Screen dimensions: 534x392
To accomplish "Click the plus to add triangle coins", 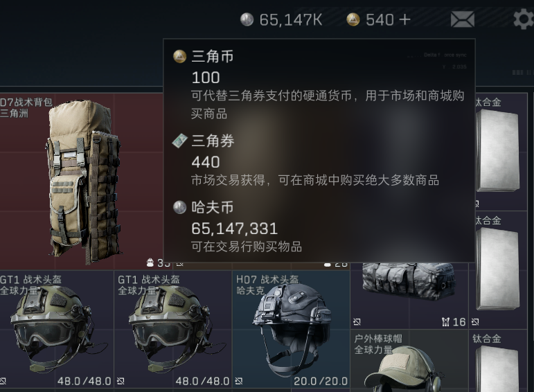I will pyautogui.click(x=404, y=20).
